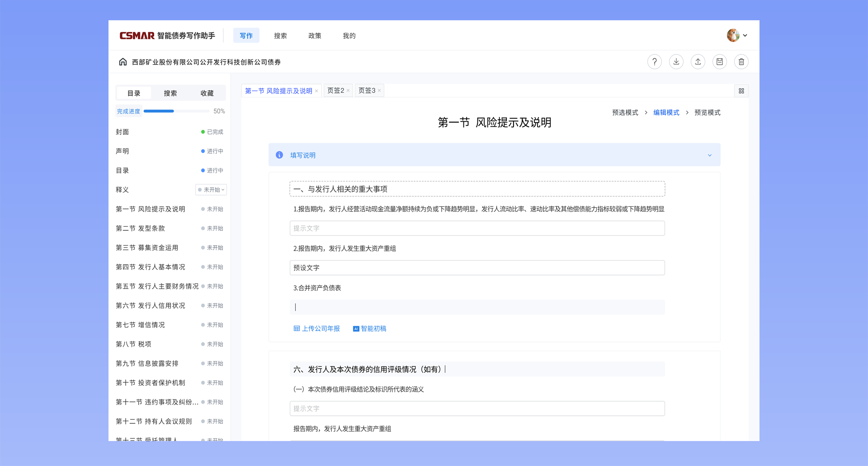868x466 pixels.
Task: Open the grid view icon beside tabs
Action: pyautogui.click(x=741, y=91)
